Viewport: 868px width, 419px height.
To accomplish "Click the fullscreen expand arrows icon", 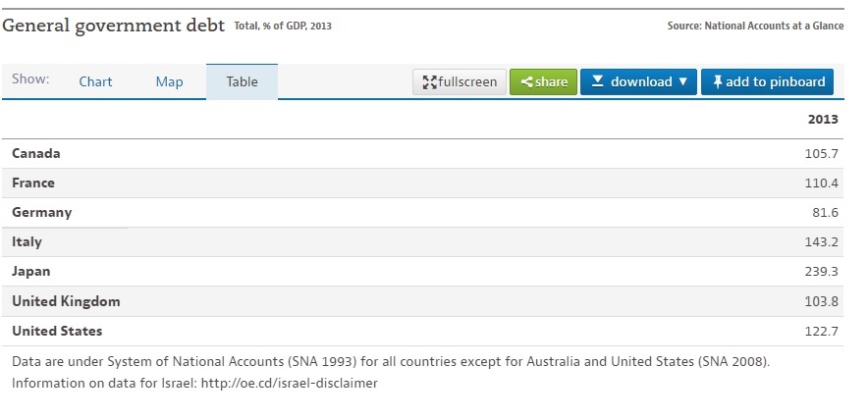I will [429, 82].
